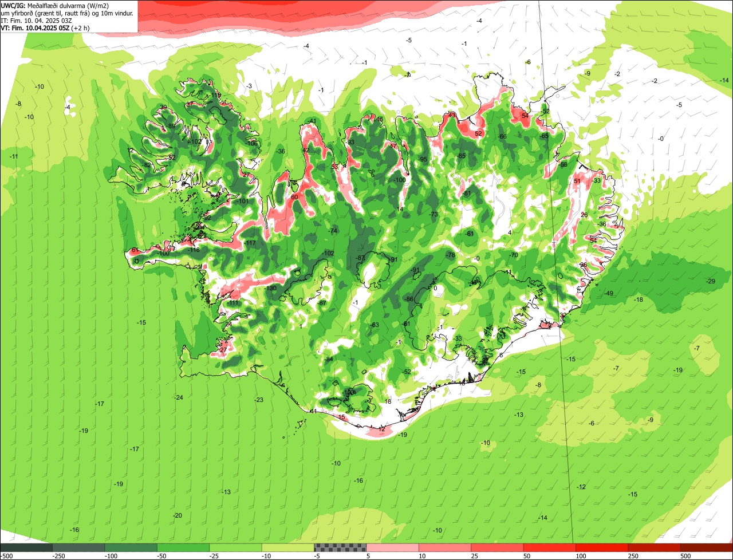Click the -101 flux value on the map
Screen dimensions: 733x560
[x=243, y=201]
